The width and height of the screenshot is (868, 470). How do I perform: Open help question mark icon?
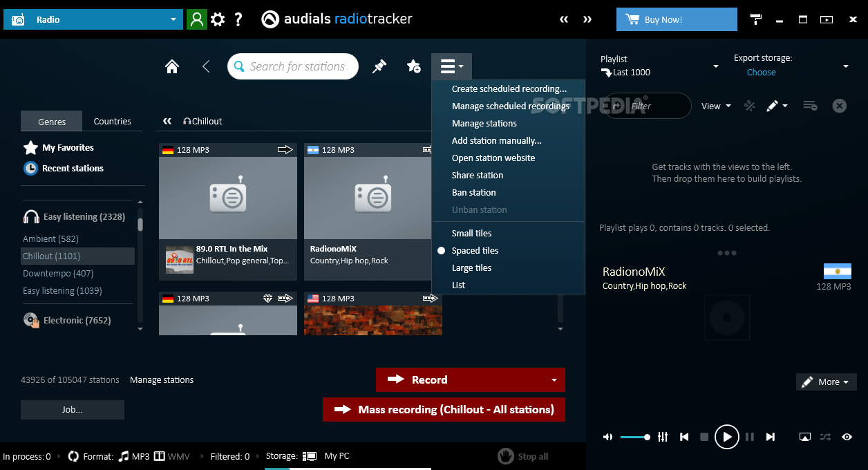point(238,19)
